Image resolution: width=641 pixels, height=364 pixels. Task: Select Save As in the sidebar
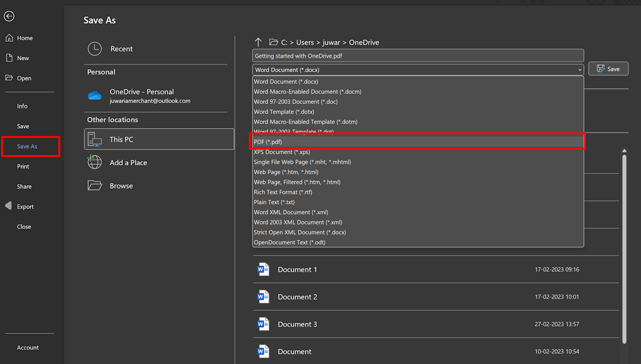(27, 147)
